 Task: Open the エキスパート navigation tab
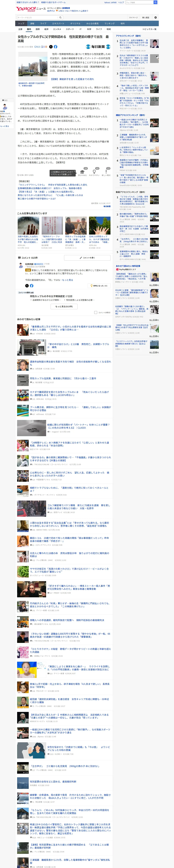click(x=58, y=24)
